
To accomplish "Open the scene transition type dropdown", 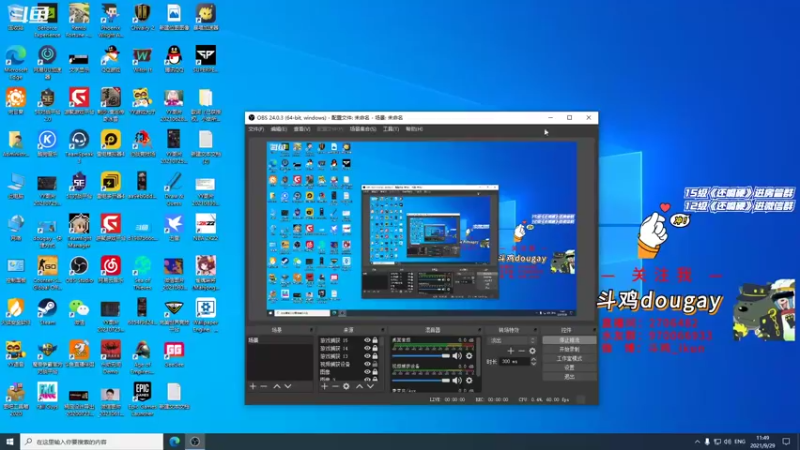I will point(511,340).
